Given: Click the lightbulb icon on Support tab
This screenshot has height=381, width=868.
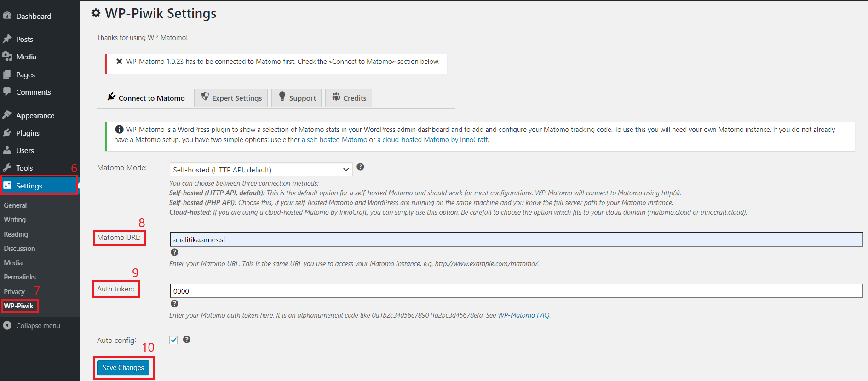Looking at the screenshot, I should click(x=282, y=96).
